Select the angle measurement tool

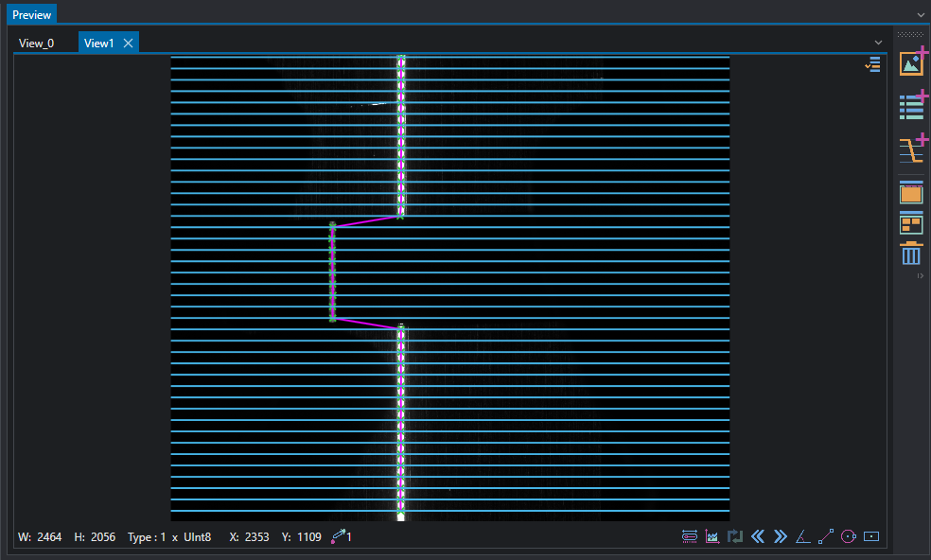[802, 537]
